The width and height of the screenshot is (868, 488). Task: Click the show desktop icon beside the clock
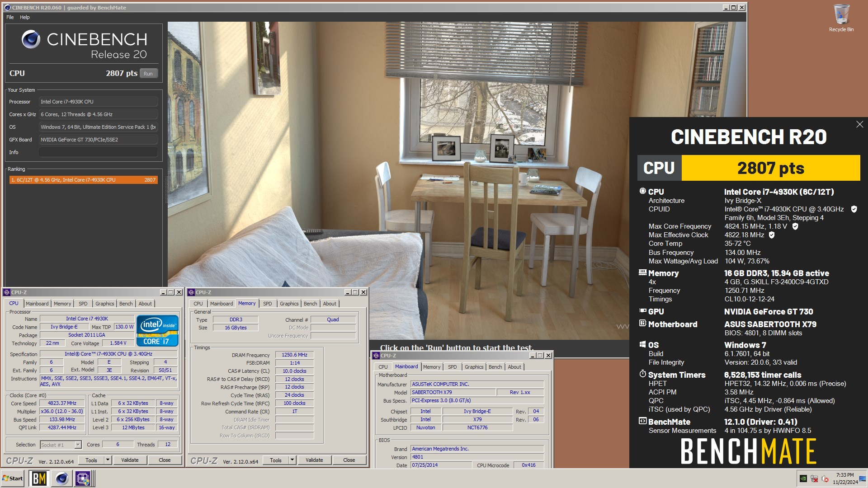pos(863,479)
